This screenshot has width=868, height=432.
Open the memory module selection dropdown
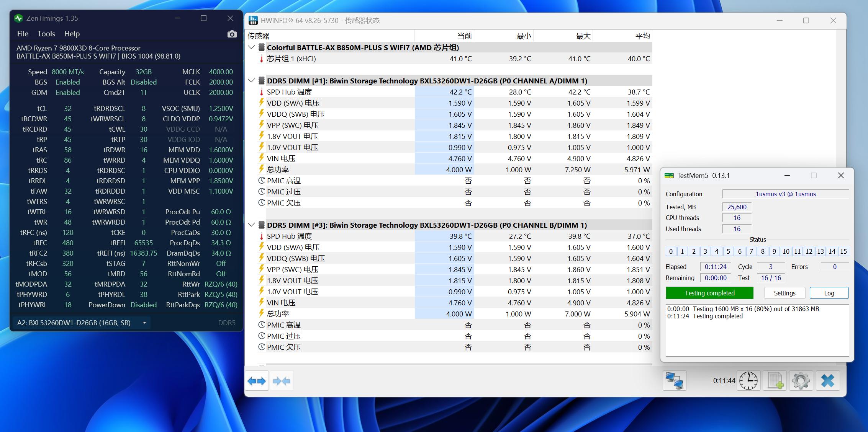pyautogui.click(x=144, y=323)
